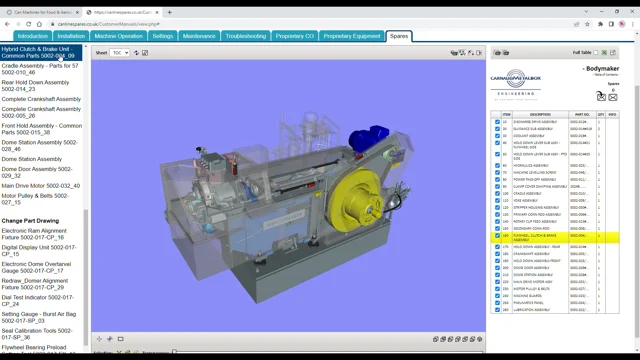Click the sixth view cube icon
Screen dimensions: 640x360
(472, 339)
